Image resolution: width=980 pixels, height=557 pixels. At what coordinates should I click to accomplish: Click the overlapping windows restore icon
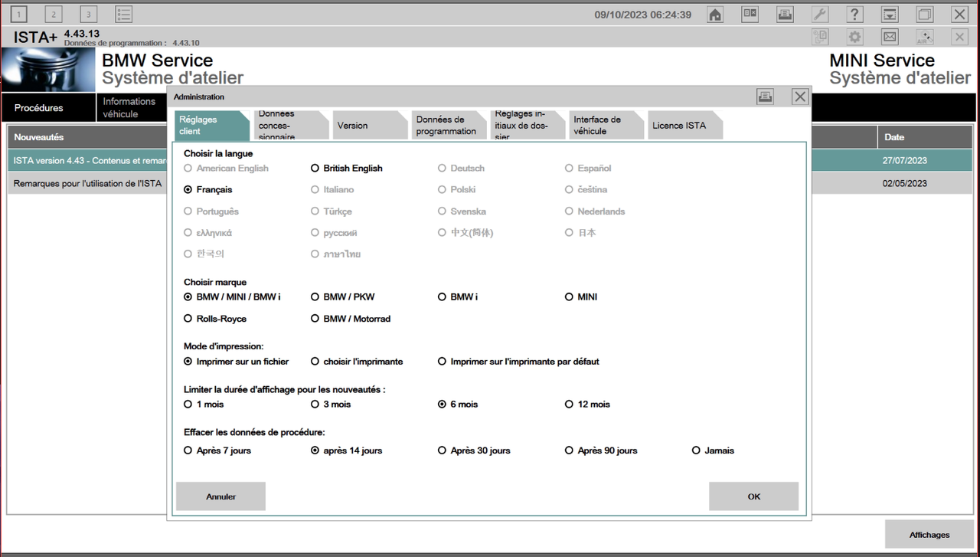925,15
